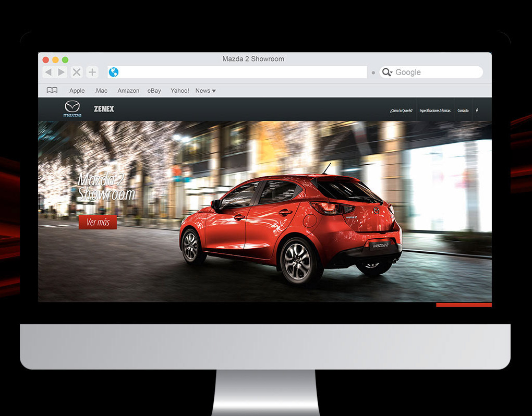Click the magnifier icon in the search field
The image size is (532, 416).
pyautogui.click(x=387, y=72)
